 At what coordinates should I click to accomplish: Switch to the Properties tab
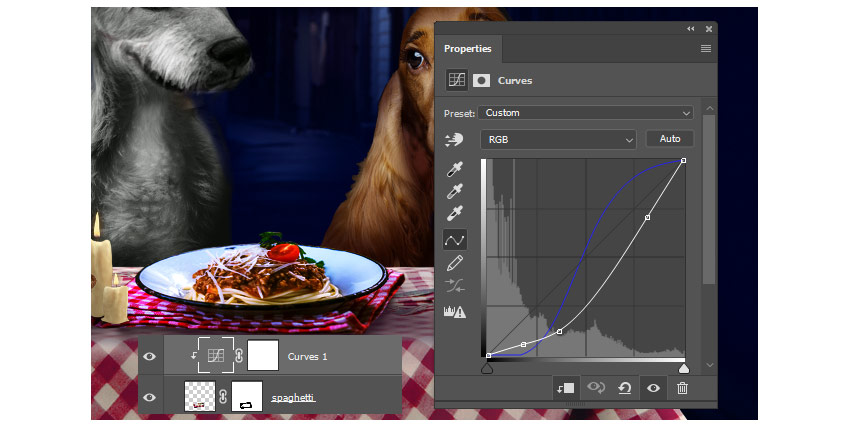[468, 49]
